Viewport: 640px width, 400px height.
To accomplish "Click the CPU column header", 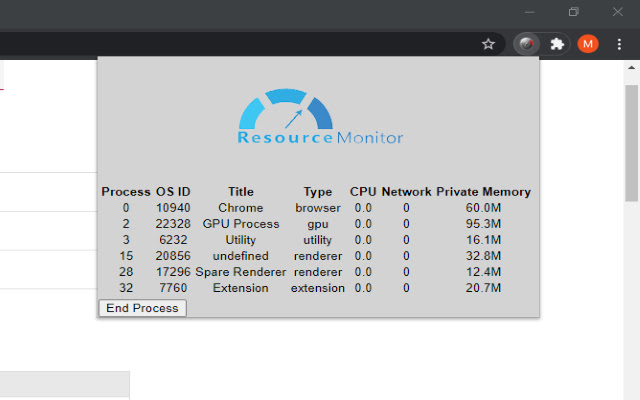I will point(363,192).
